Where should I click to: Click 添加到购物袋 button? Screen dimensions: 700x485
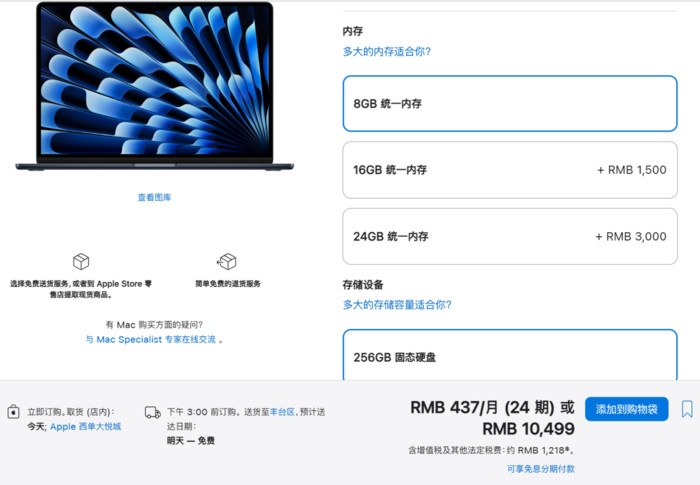click(626, 409)
